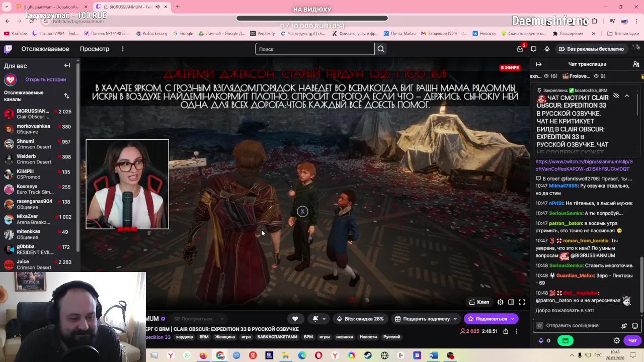Open the YouTube bookmark
The height and width of the screenshot is (362, 644).
click(x=16, y=33)
